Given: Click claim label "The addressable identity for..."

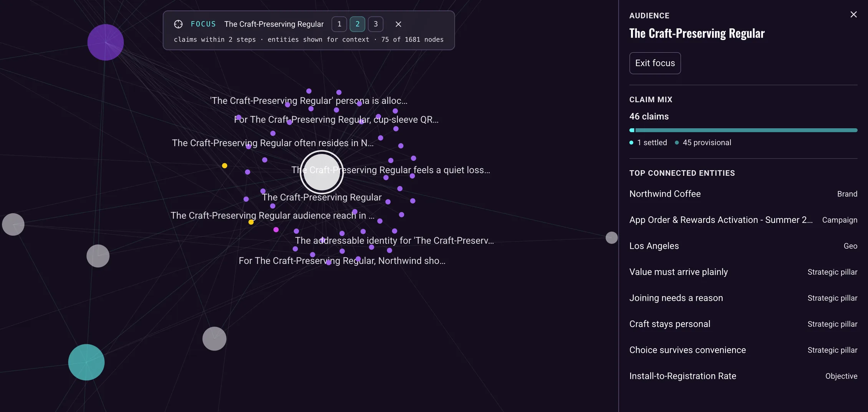Looking at the screenshot, I should [394, 241].
